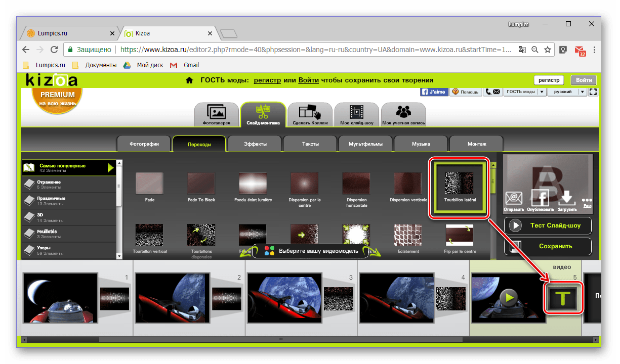Image resolution: width=620 pixels, height=364 pixels.
Task: Play the video on slide 5
Action: (509, 298)
